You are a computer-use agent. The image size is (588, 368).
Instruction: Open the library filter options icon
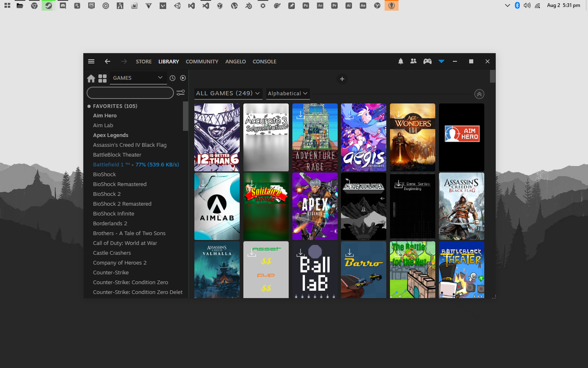(x=180, y=93)
